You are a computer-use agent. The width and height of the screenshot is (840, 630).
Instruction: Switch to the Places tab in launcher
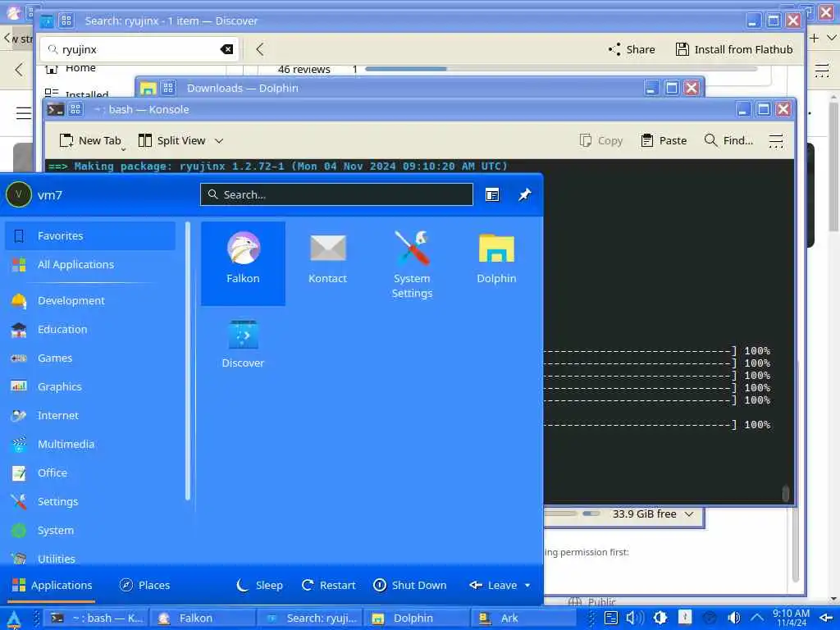pyautogui.click(x=144, y=585)
